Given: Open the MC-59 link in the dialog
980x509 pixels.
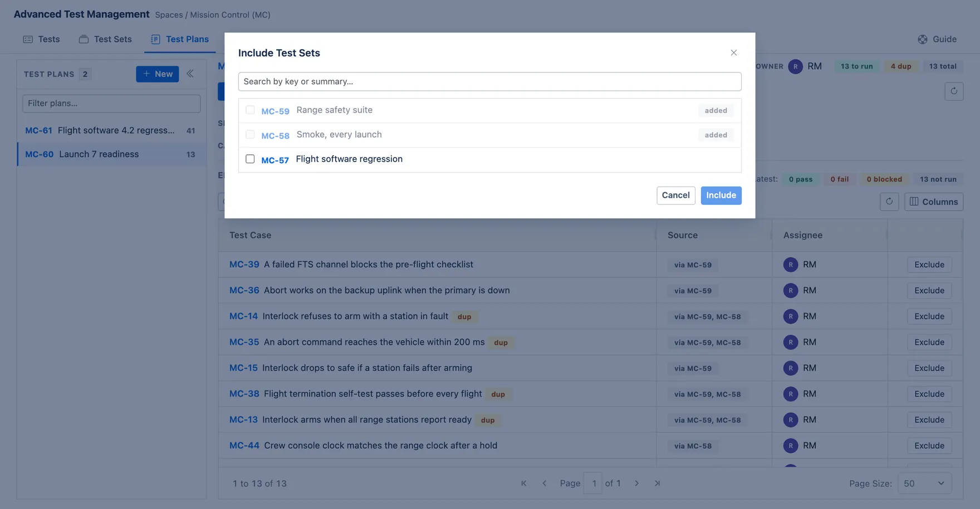Looking at the screenshot, I should (x=275, y=111).
